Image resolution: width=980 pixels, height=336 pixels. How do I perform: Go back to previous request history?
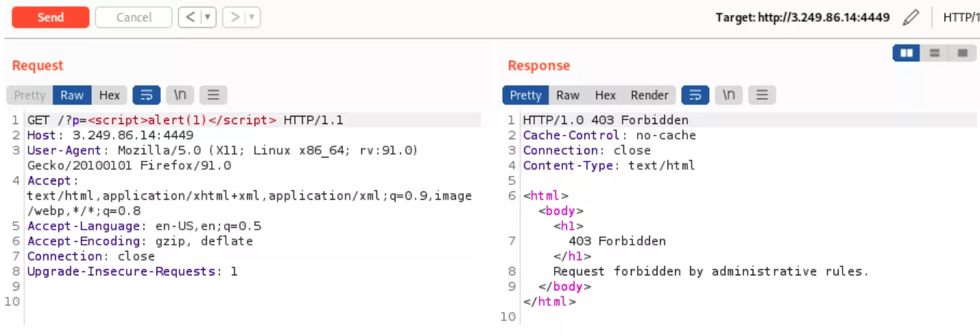190,18
